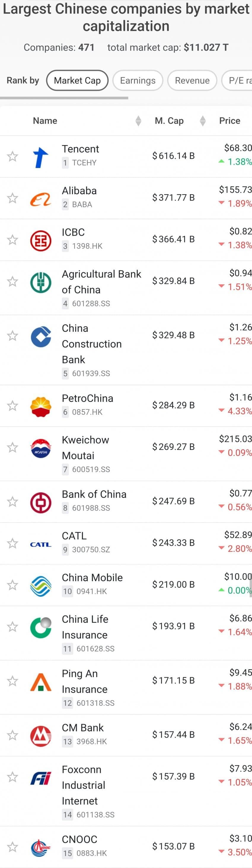
Task: Open Foxconn Industrial Internet company page
Action: point(83,785)
